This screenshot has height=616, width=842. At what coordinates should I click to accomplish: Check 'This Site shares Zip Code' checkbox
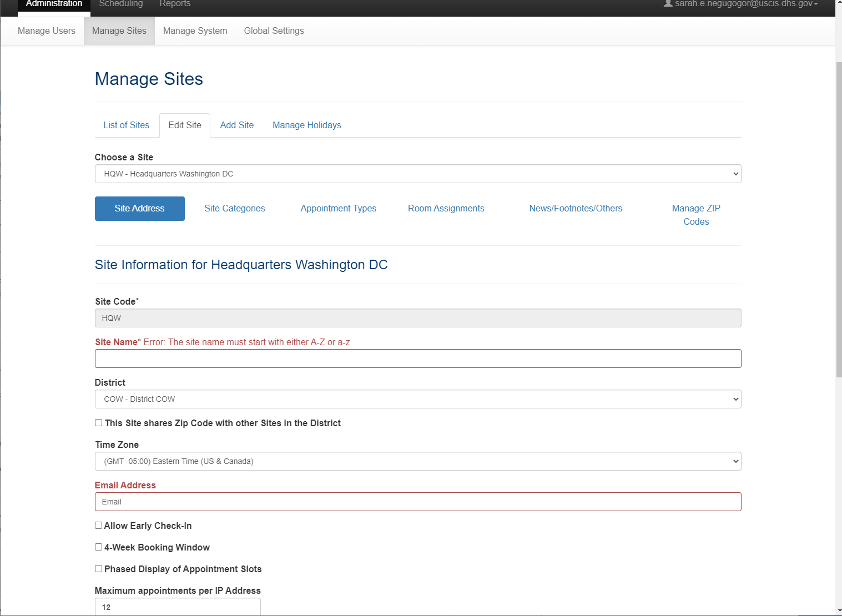[x=98, y=423]
